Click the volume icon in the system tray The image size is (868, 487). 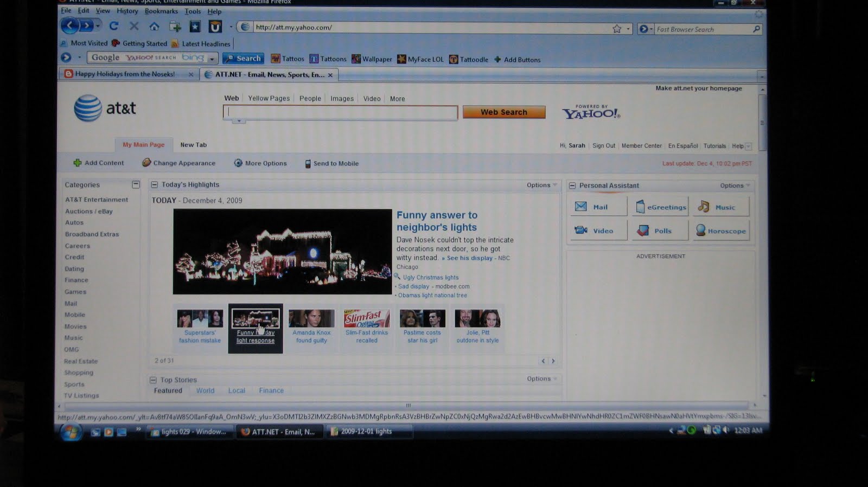click(726, 430)
